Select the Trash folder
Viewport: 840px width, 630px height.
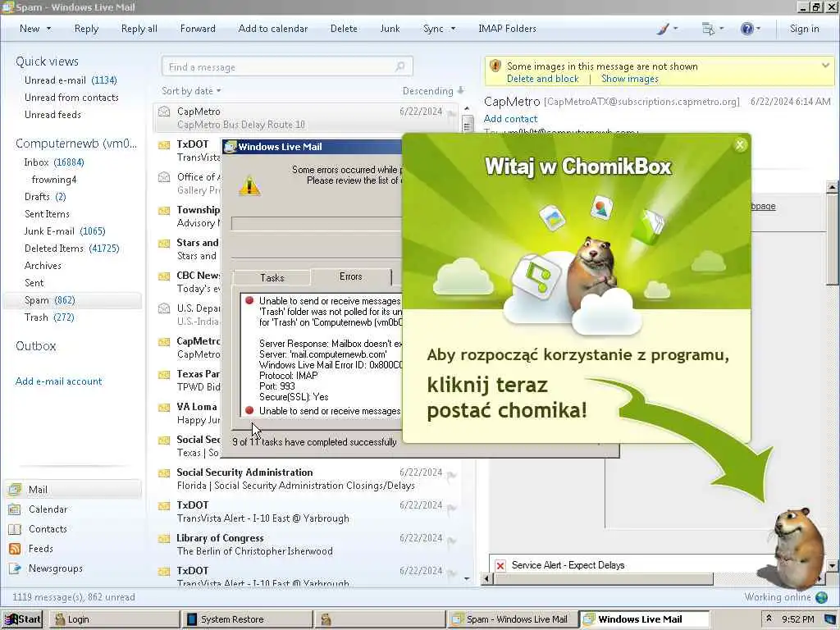[49, 317]
